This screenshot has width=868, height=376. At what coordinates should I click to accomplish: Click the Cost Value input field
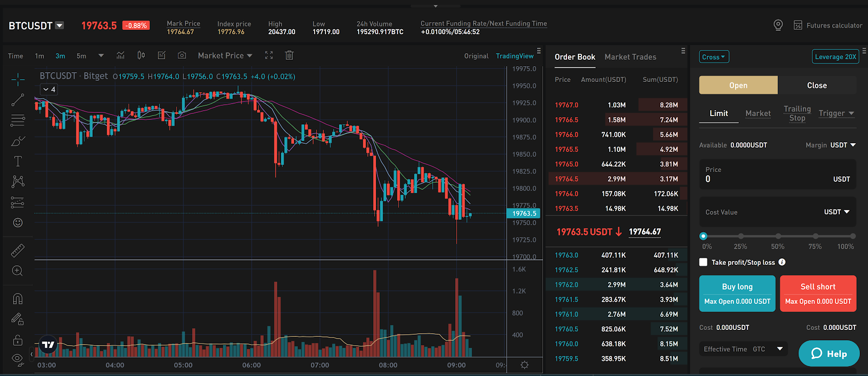coord(778,212)
